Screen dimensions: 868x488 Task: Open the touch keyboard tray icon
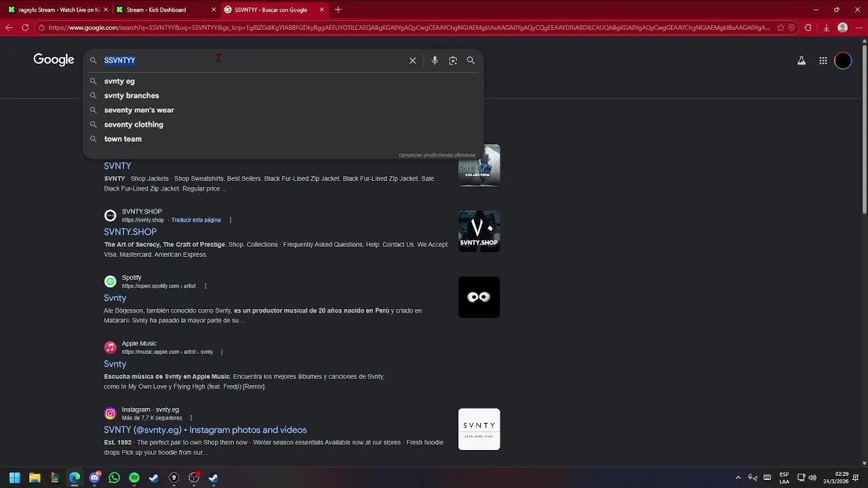(x=767, y=478)
